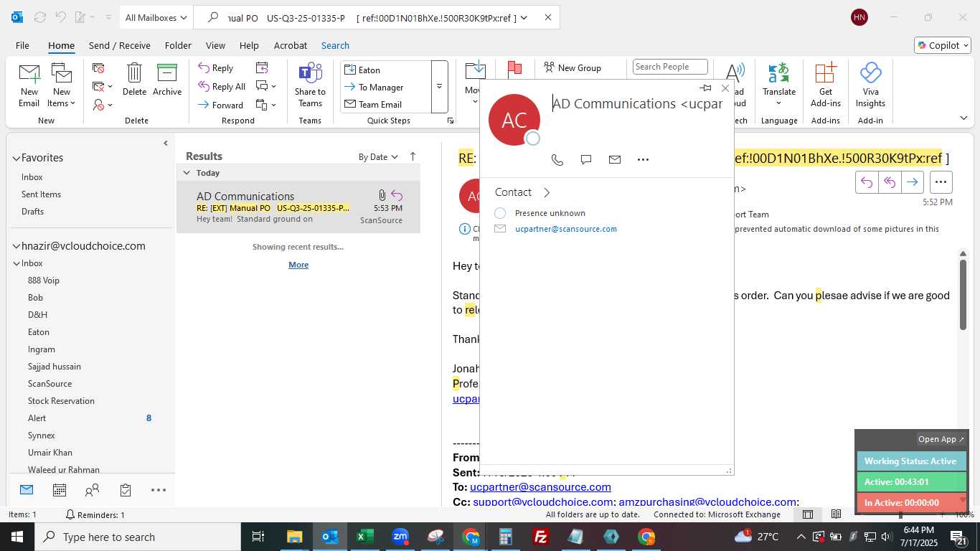Click Reply All in the ribbon
The height and width of the screenshot is (551, 980).
click(x=222, y=87)
